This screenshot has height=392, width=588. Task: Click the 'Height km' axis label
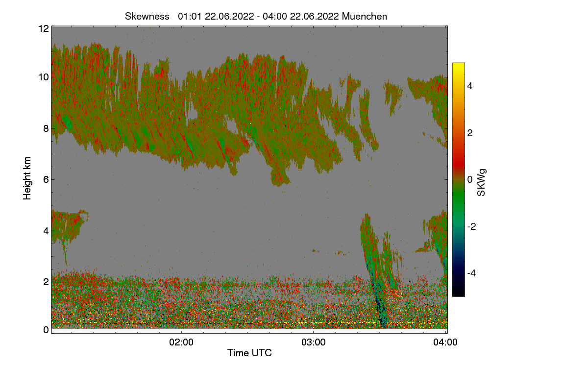pyautogui.click(x=27, y=178)
